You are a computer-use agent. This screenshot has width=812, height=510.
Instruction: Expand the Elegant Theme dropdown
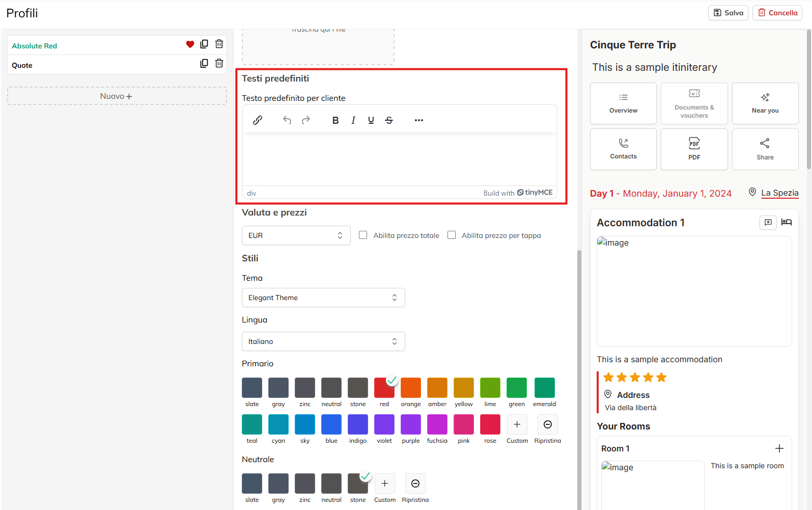pyautogui.click(x=323, y=298)
